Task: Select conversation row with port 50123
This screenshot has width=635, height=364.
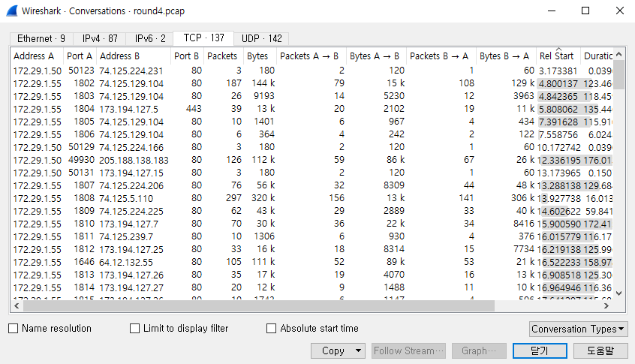Action: click(311, 71)
